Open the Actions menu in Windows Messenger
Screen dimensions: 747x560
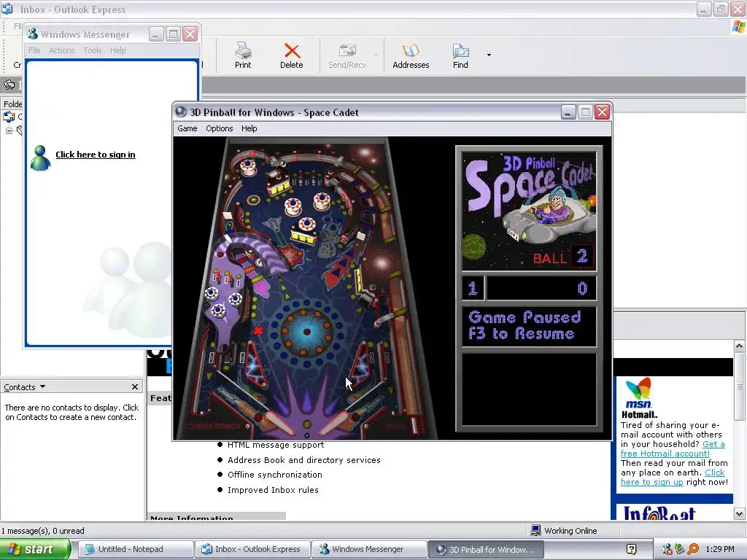click(62, 50)
